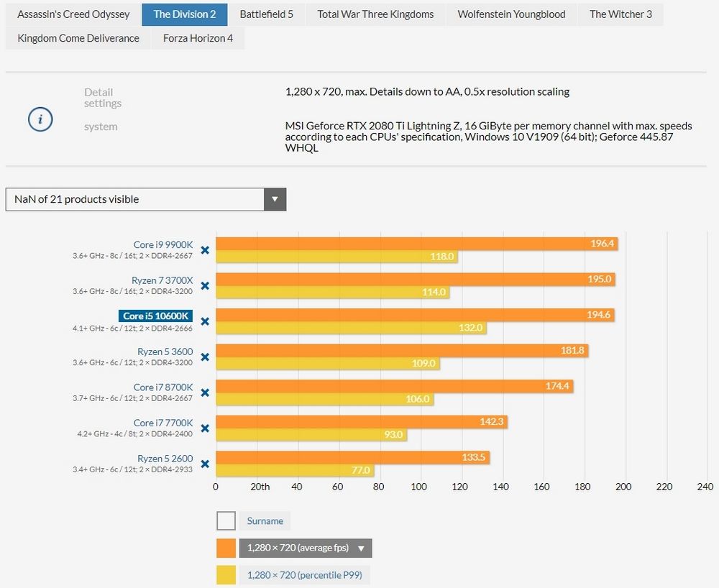
Task: Switch to Assassin's Creed Odyssey tab
Action: (73, 14)
